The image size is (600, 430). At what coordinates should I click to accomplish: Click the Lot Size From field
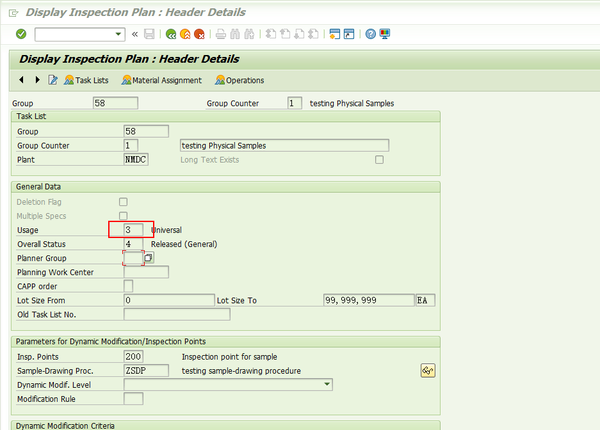click(x=169, y=300)
